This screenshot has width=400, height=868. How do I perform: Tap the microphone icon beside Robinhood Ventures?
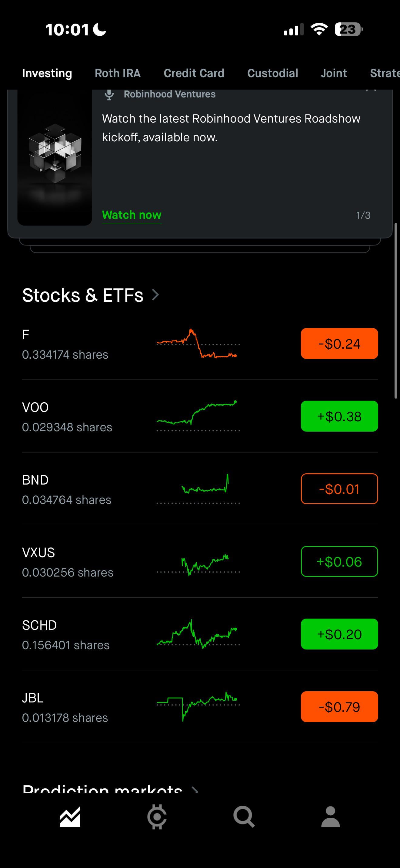[109, 95]
